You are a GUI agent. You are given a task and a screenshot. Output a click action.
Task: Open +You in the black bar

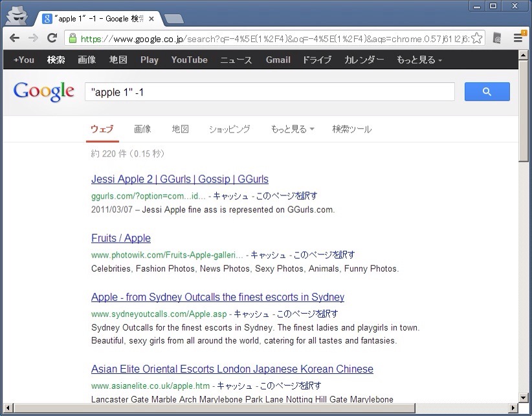point(24,60)
